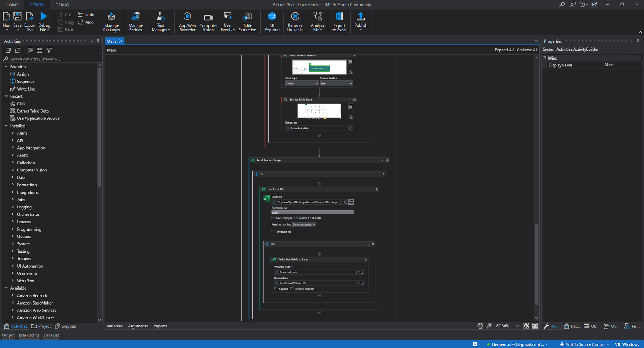Image resolution: width=644 pixels, height=348 pixels.
Task: Click the Excel file path field
Action: click(307, 202)
